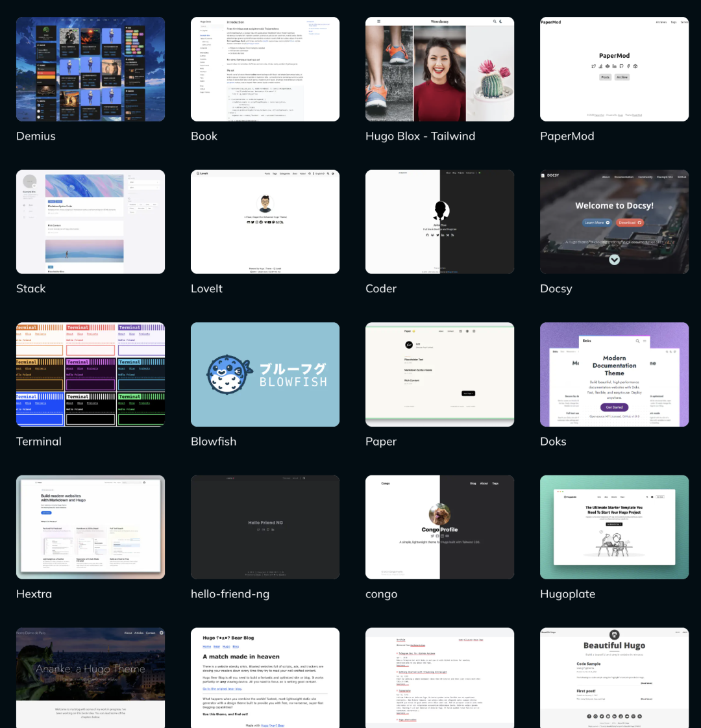Open the Hugo Bear Blog thumbnail

(265, 678)
